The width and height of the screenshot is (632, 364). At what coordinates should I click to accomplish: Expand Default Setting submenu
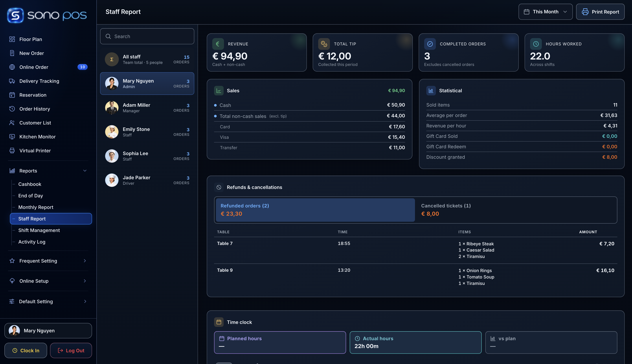point(85,302)
